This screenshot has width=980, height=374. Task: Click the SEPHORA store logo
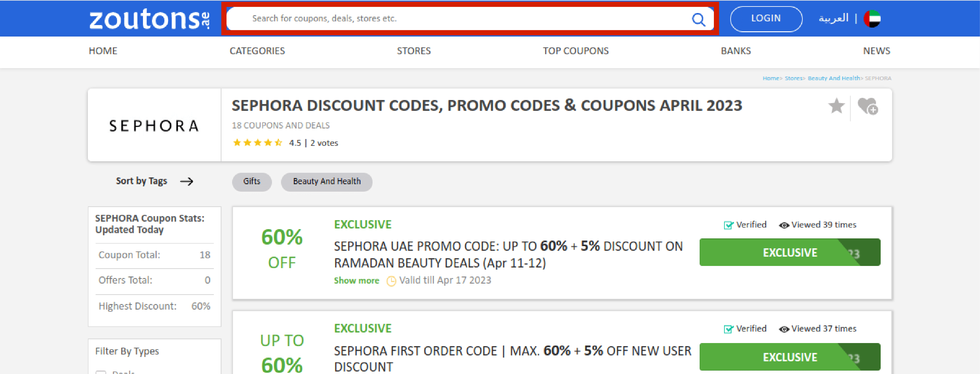[x=154, y=126]
